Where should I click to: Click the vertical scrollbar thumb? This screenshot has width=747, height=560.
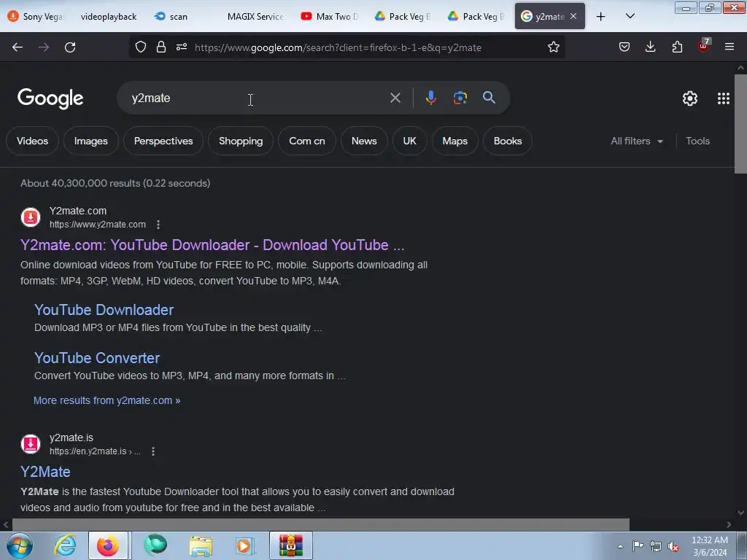(x=740, y=124)
